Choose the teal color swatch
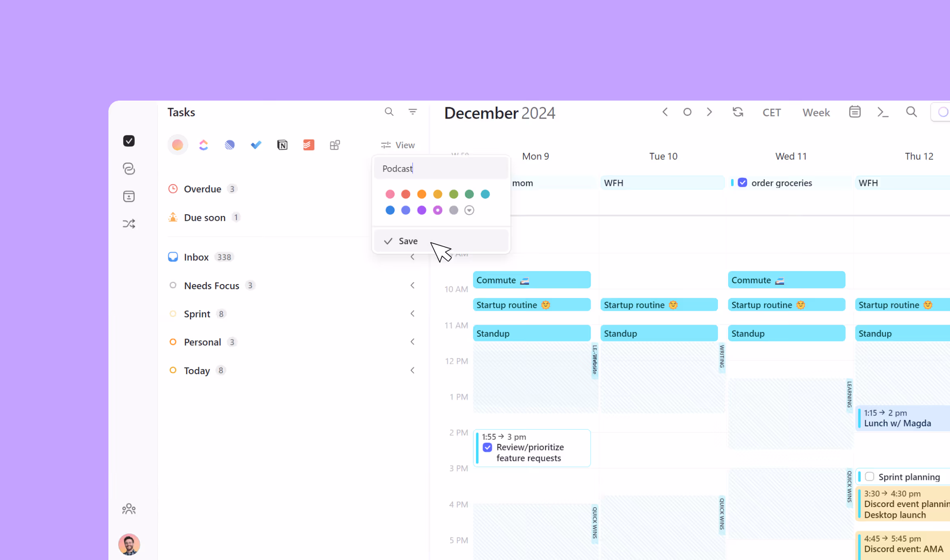 pyautogui.click(x=485, y=194)
